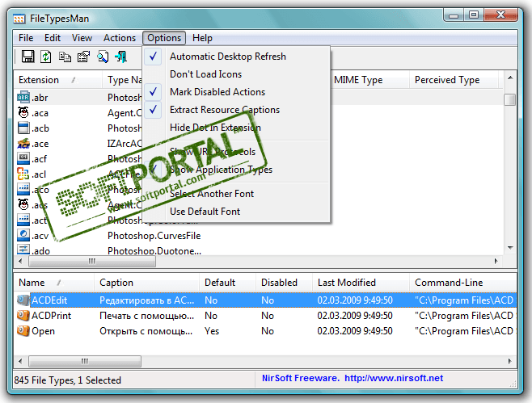The width and height of the screenshot is (532, 403).
Task: Select the .acl file icon
Action: (23, 174)
